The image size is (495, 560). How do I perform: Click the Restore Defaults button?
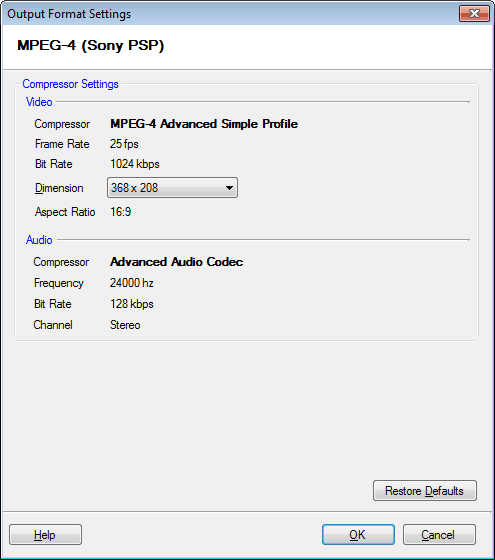click(425, 491)
